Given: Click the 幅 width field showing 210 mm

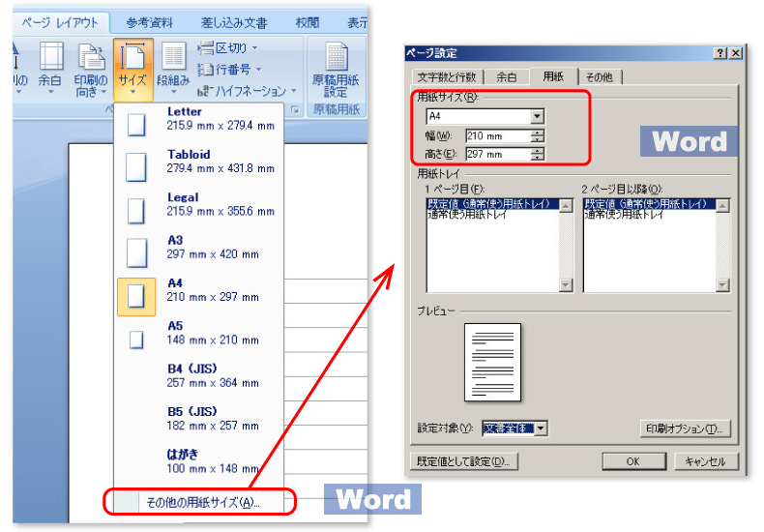Looking at the screenshot, I should coord(498,136).
